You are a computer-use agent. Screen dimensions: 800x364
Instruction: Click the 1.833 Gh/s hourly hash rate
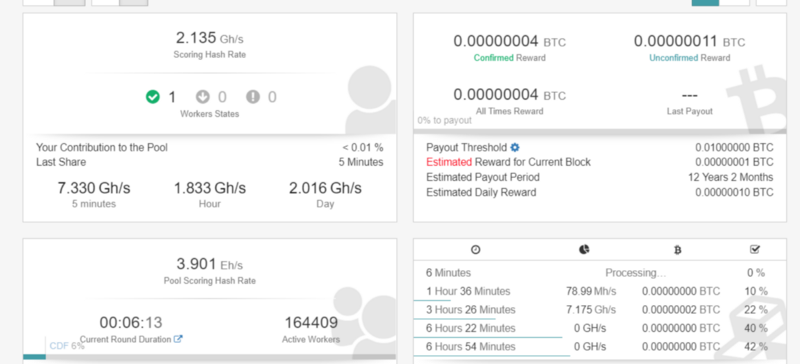click(210, 188)
